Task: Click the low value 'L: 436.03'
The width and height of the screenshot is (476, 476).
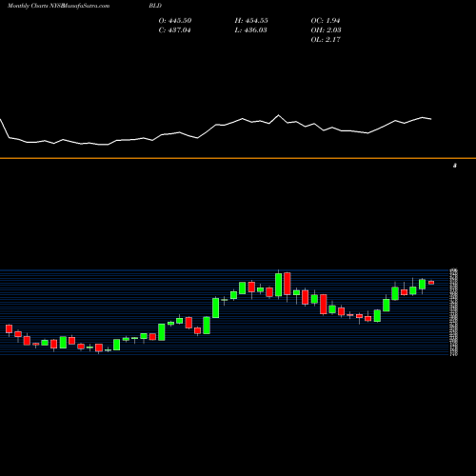Action: coord(250,30)
